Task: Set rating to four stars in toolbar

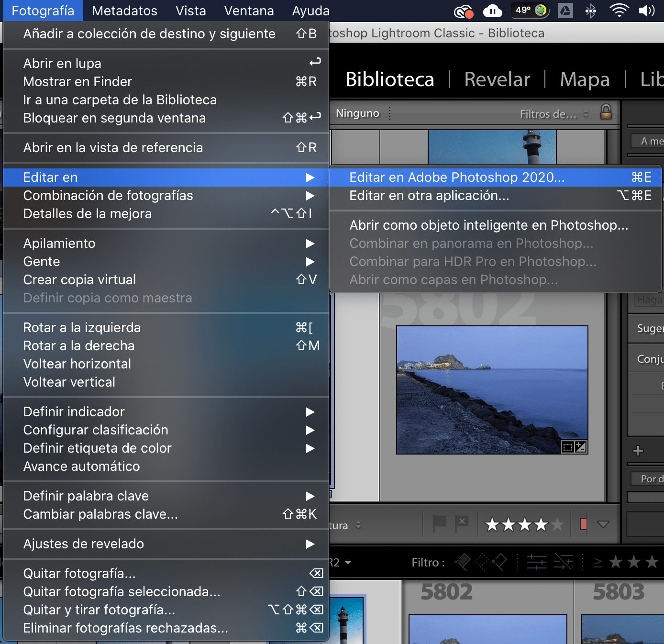Action: (x=541, y=525)
